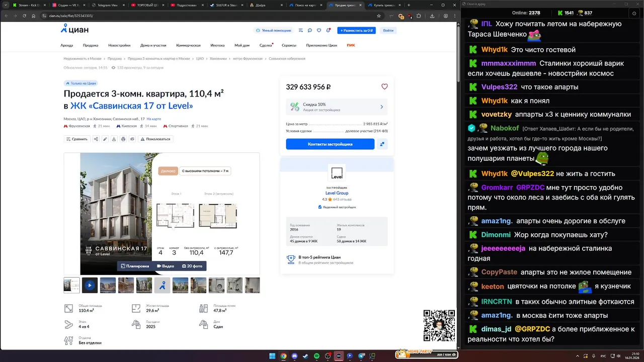The image size is (644, 362).
Task: Click the 20 фото tab on gallery
Action: pyautogui.click(x=192, y=266)
